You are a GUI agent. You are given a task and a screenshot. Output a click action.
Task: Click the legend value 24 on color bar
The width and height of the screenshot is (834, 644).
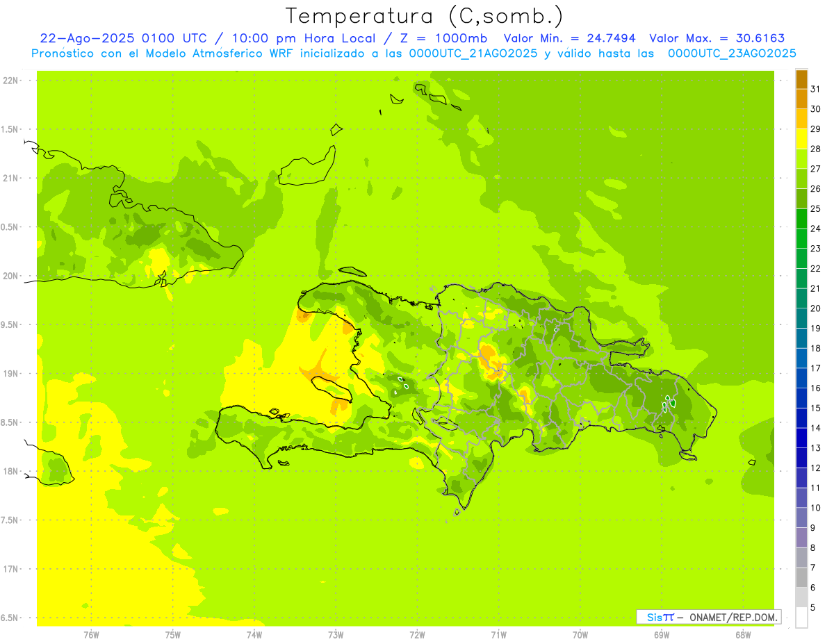(x=815, y=229)
